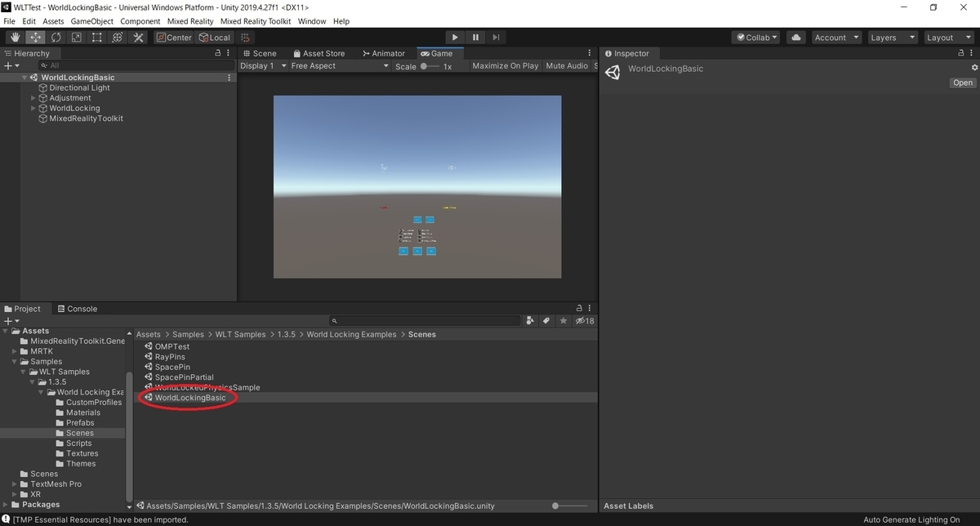This screenshot has width=980, height=526.
Task: Switch to the Asset Store tab
Action: 318,53
